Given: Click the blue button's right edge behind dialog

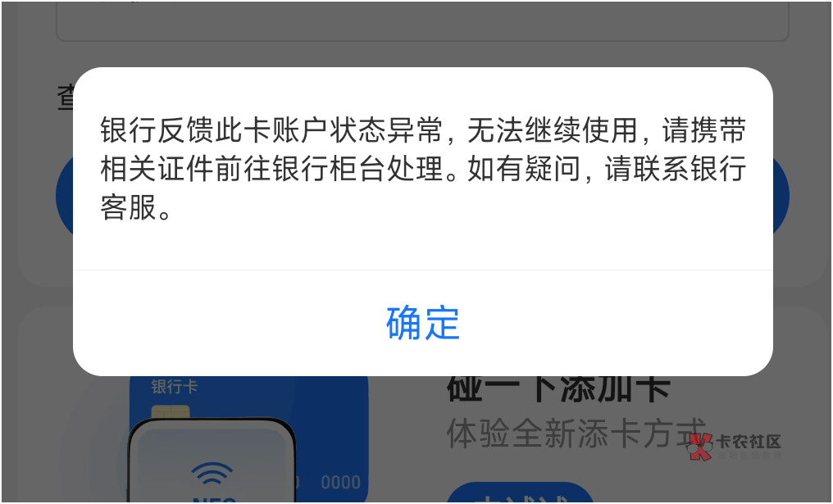Looking at the screenshot, I should click(781, 196).
